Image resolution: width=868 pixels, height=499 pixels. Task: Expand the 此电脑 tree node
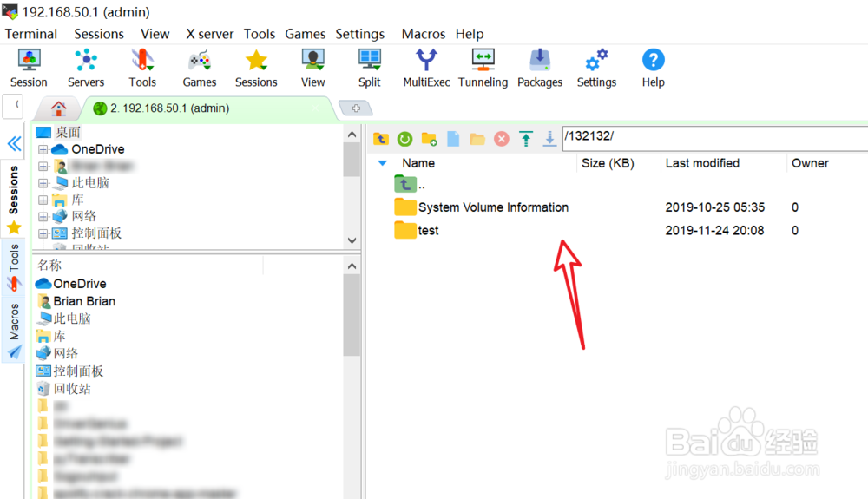point(43,183)
